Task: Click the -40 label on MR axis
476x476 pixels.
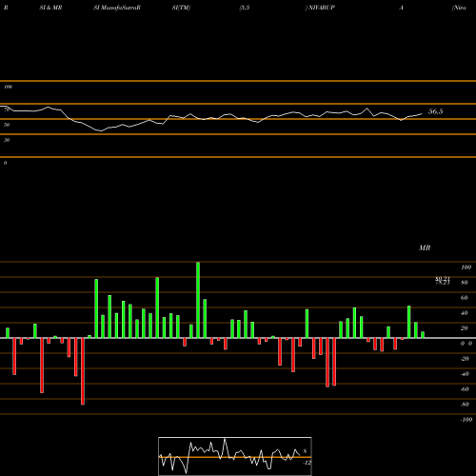Action: 465,374
